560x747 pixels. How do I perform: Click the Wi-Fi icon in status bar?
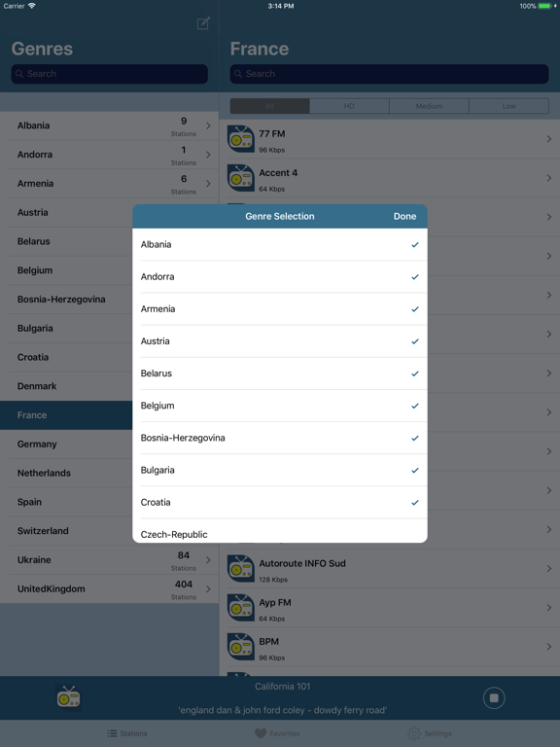point(32,6)
